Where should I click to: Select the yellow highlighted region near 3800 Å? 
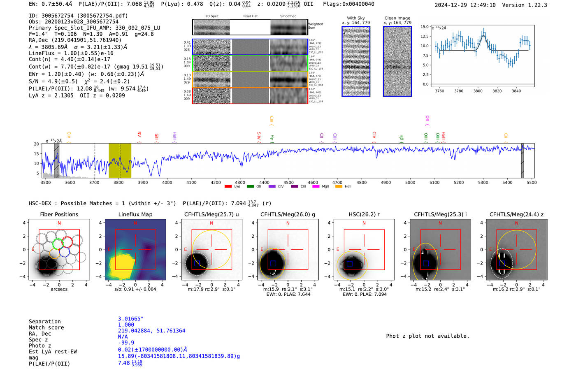[x=120, y=160]
